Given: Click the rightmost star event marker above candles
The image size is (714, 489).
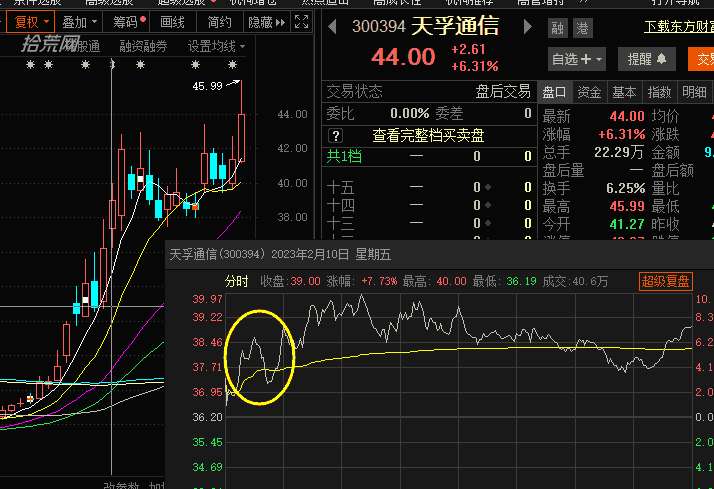Looking at the screenshot, I should pos(232,65).
